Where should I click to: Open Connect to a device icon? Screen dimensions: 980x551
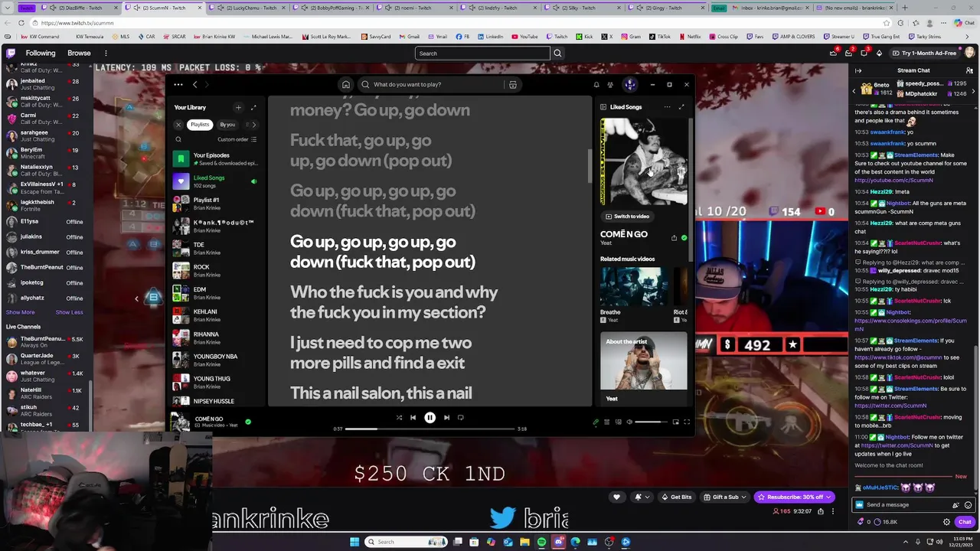[619, 422]
